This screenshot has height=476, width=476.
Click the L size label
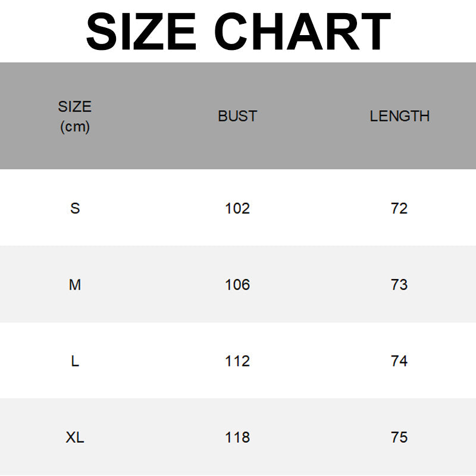75,361
